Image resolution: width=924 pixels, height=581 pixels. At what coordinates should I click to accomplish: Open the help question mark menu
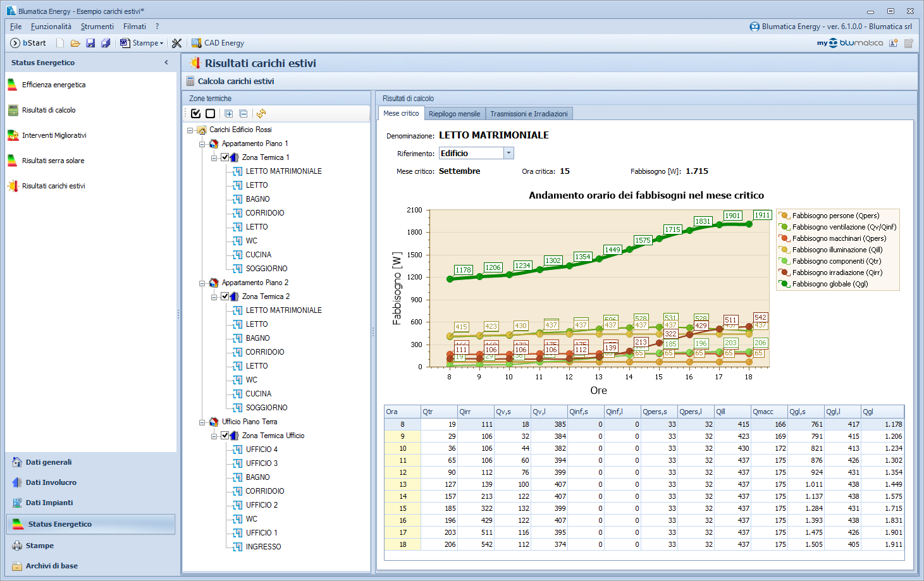click(157, 27)
